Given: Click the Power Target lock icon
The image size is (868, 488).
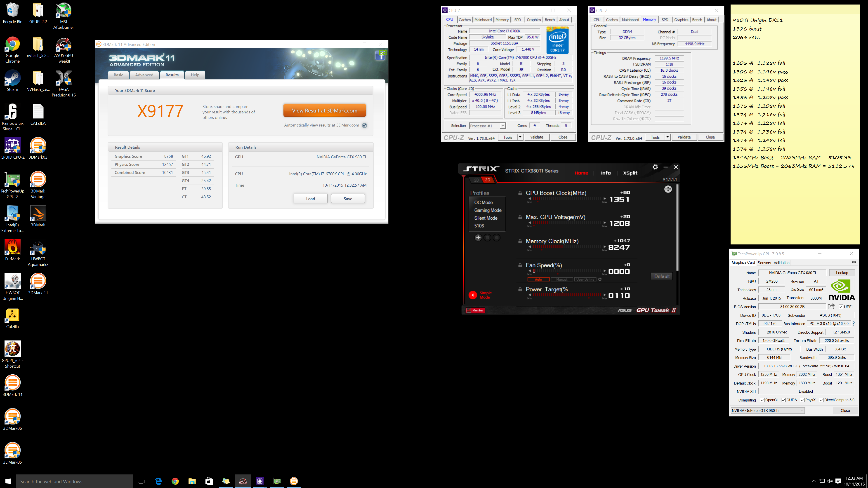Looking at the screenshot, I should click(520, 289).
